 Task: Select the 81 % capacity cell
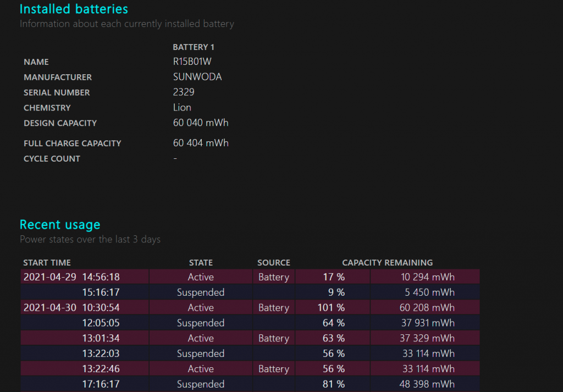coord(334,384)
